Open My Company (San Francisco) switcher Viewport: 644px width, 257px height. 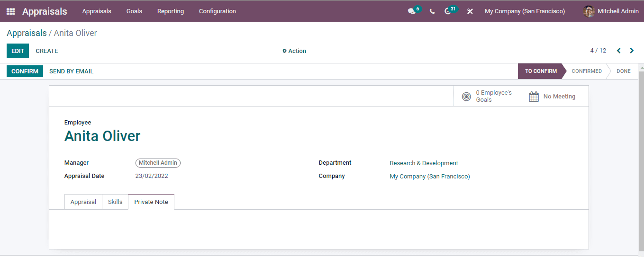coord(525,11)
